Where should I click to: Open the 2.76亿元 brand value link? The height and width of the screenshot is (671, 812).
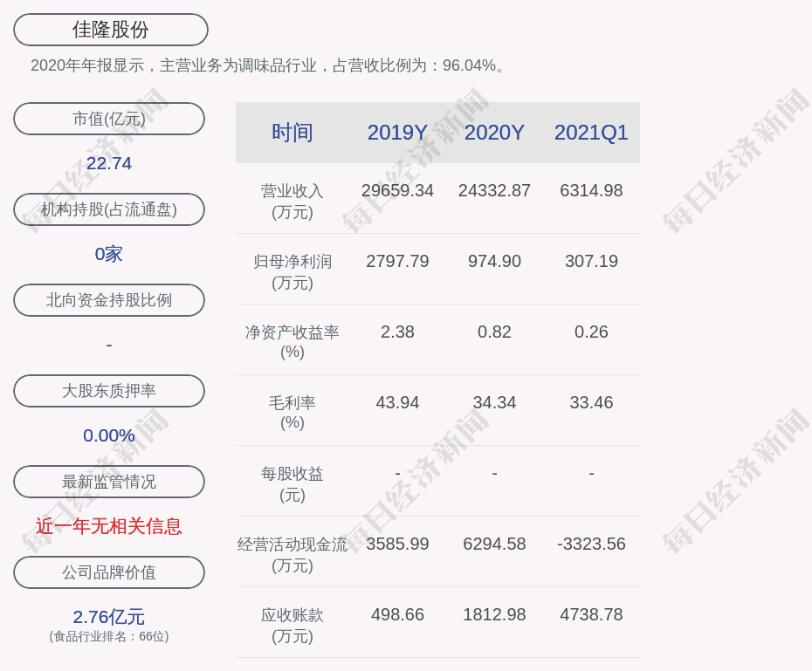tap(108, 617)
